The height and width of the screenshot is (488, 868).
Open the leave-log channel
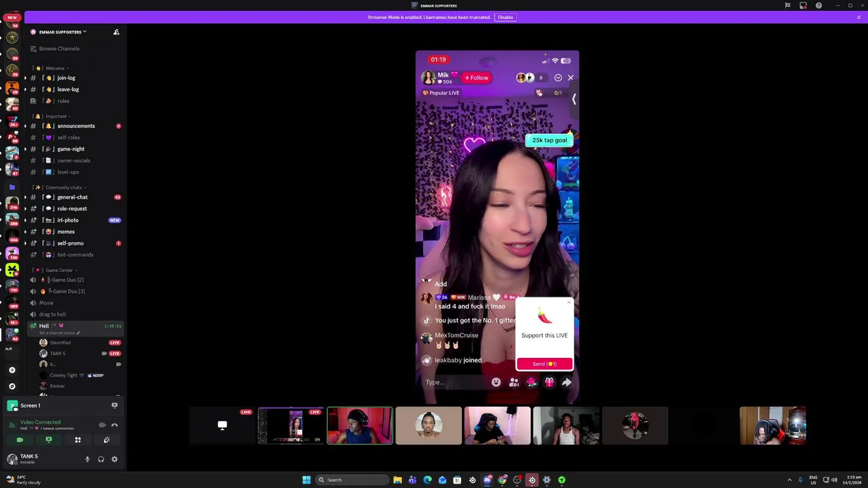tap(75, 89)
